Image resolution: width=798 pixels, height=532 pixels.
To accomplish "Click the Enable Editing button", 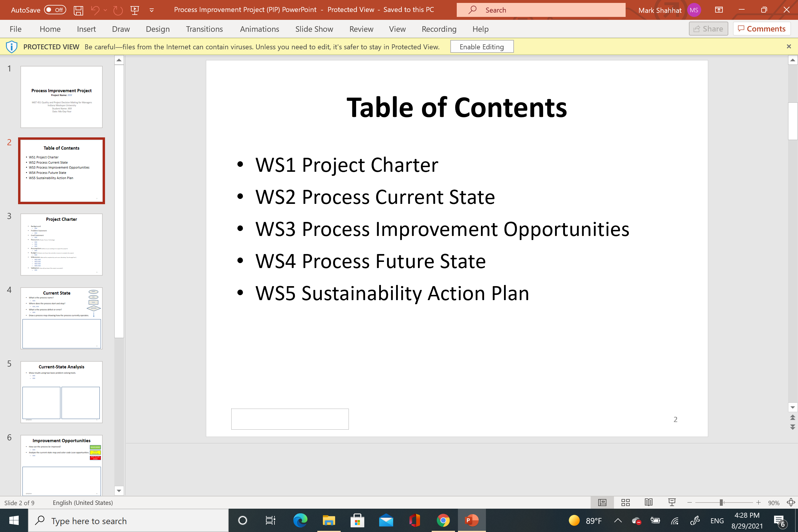I will pos(482,46).
